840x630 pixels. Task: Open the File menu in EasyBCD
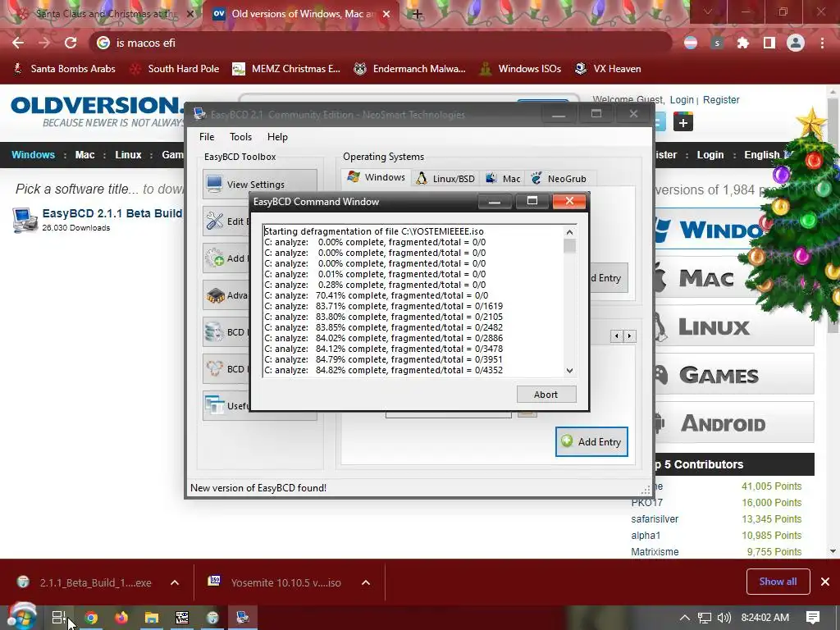pos(207,137)
